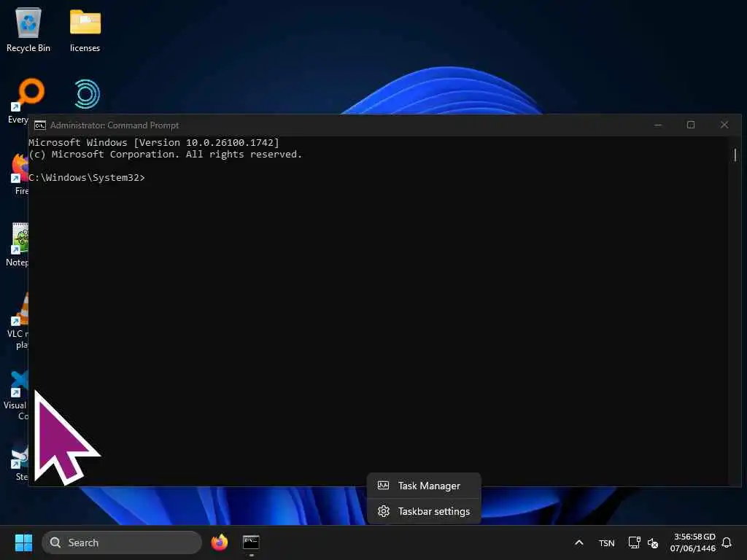Click the muted volume tray icon
The height and width of the screenshot is (560, 747).
(x=653, y=542)
